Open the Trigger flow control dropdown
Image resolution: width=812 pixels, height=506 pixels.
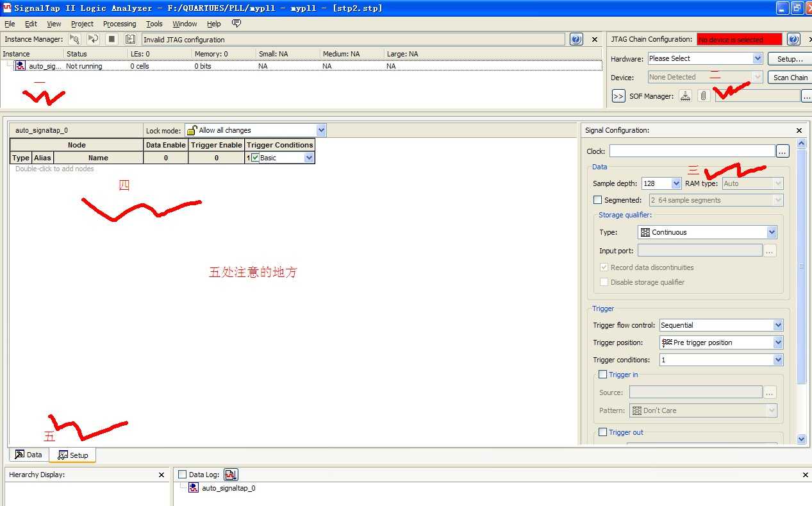[778, 325]
